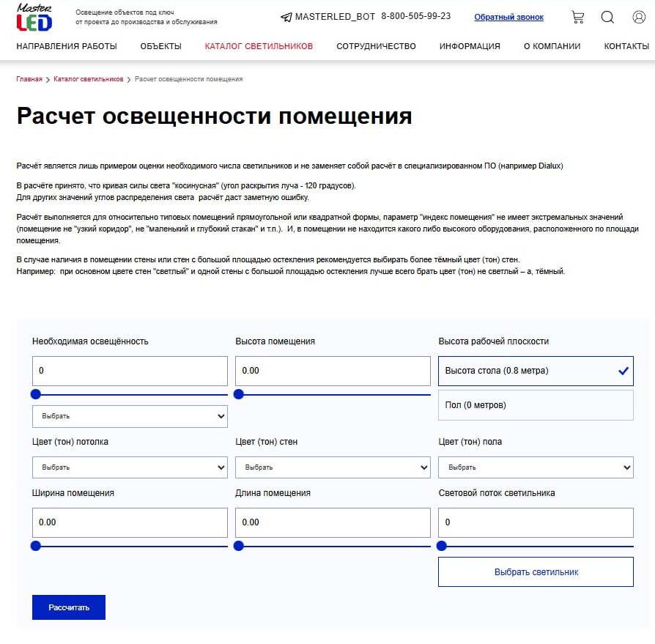Open the 'Цвет (тон) пола' dropdown
The width and height of the screenshot is (655, 644).
tap(536, 467)
